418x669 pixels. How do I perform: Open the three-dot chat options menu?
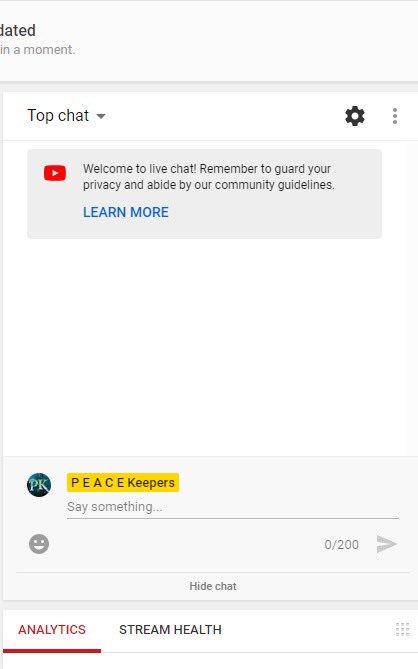pyautogui.click(x=395, y=116)
